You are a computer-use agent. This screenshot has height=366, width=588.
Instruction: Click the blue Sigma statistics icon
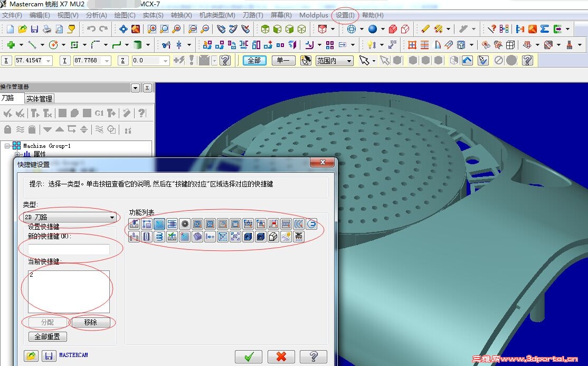click(545, 29)
